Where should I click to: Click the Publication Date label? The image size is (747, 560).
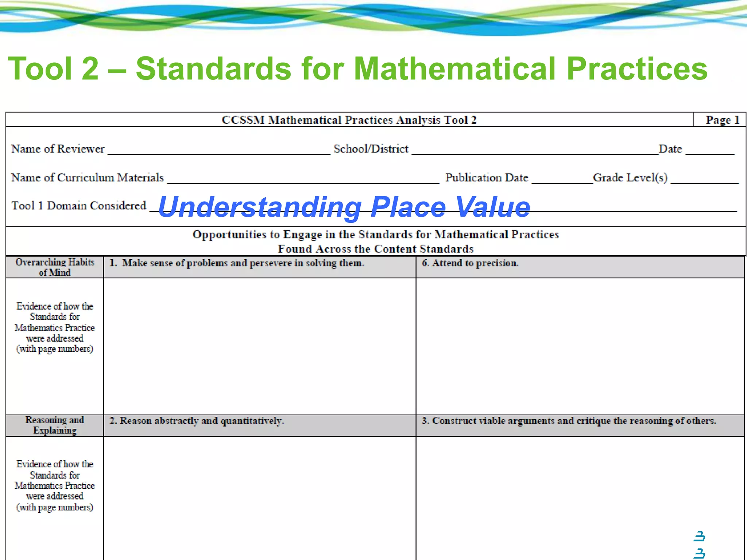[487, 178]
